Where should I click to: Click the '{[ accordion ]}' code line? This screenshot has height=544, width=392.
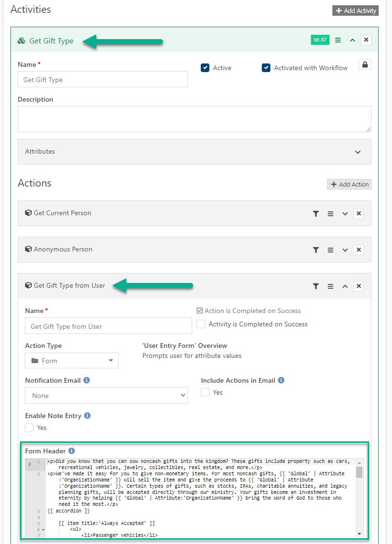68,511
